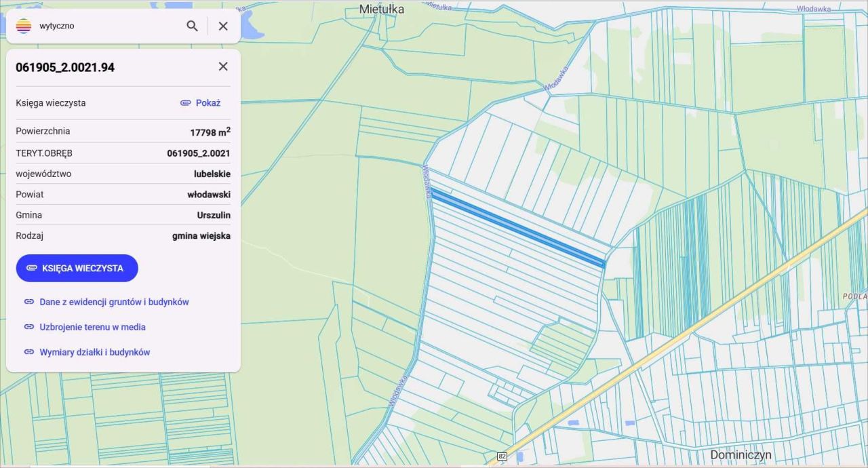Click chain icon beside Uzbrojenie terenu w media
Image resolution: width=868 pixels, height=468 pixels.
coord(29,327)
